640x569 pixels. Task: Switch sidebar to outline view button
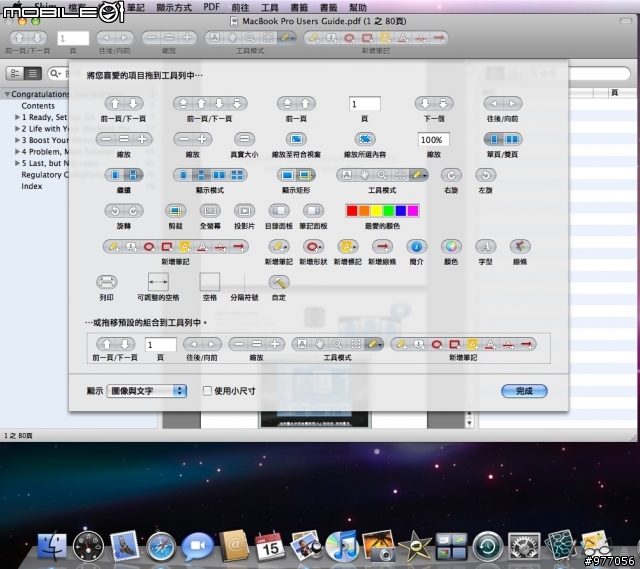(x=15, y=73)
